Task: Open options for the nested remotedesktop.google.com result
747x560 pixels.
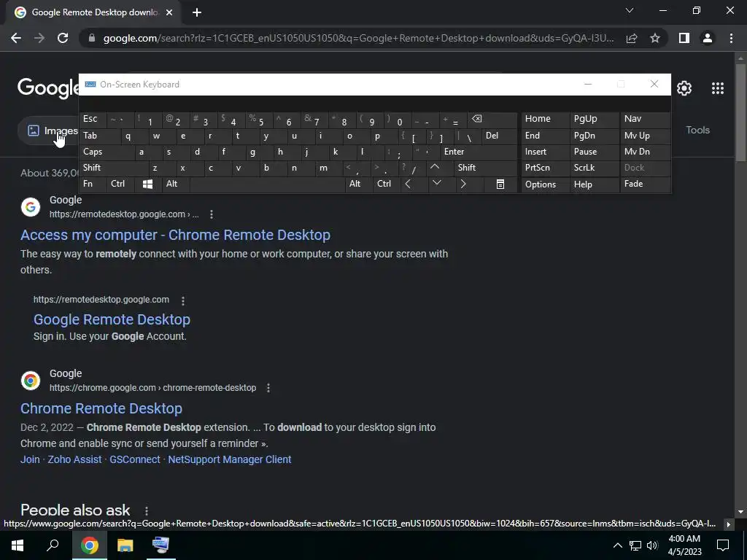Action: pyautogui.click(x=183, y=300)
